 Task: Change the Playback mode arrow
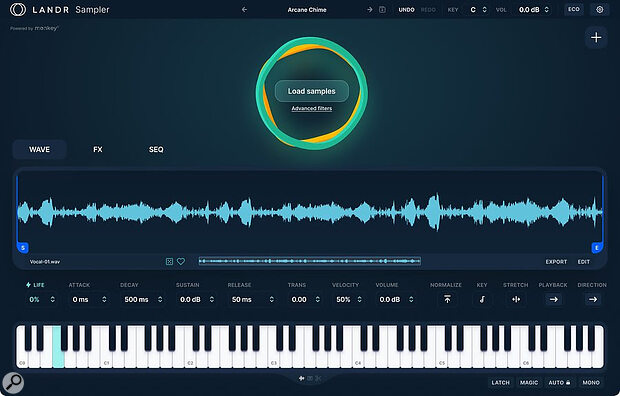553,299
